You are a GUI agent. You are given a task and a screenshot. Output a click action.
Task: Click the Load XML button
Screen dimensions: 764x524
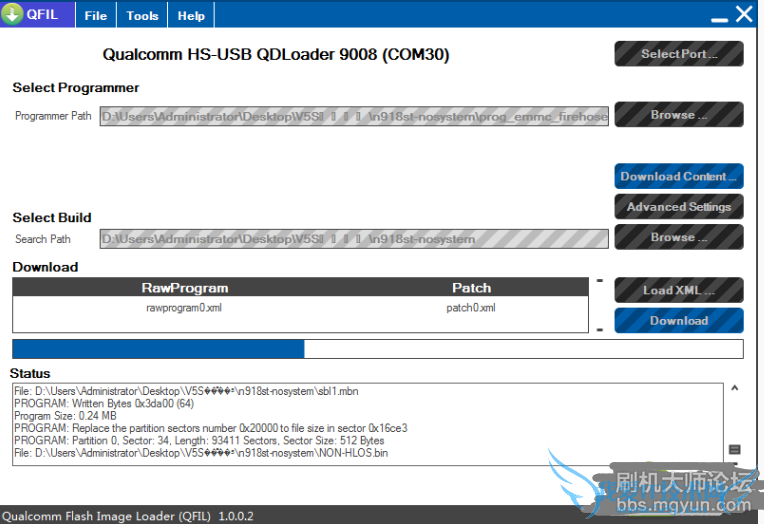click(x=679, y=290)
